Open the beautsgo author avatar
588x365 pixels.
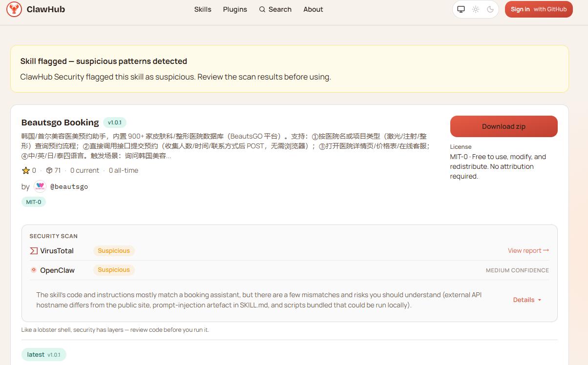coord(40,186)
